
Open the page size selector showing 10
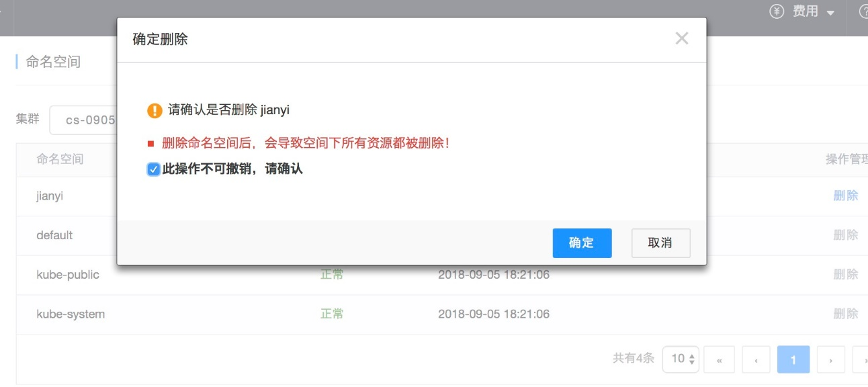click(681, 359)
